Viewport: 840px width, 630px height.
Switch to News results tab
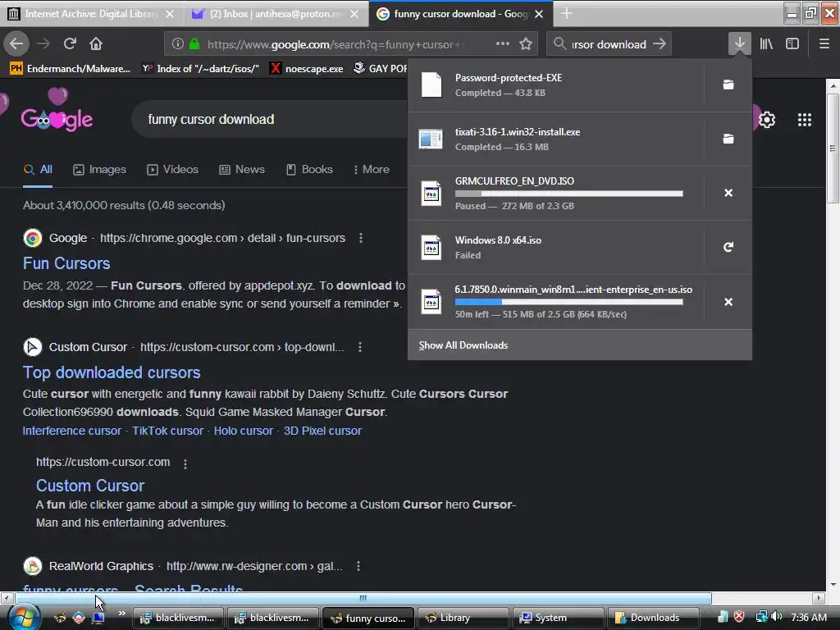coord(242,169)
